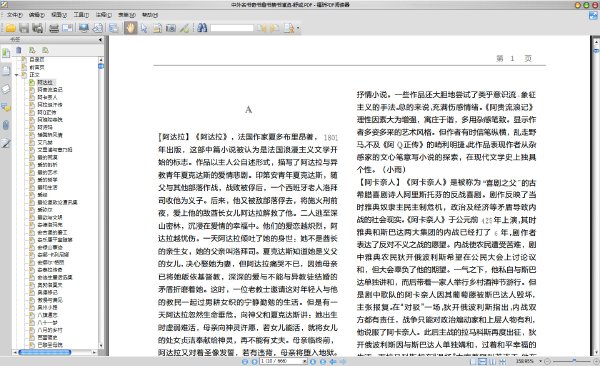Open the comments panel speech bubble icon
The image size is (600, 366).
(x=6, y=107)
